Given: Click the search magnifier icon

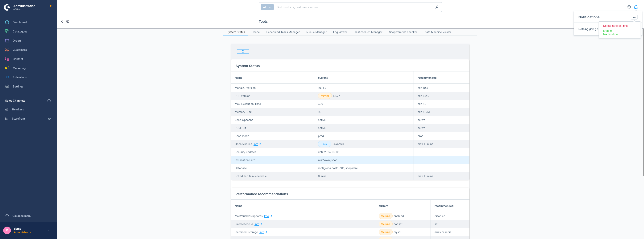Looking at the screenshot, I should [437, 7].
